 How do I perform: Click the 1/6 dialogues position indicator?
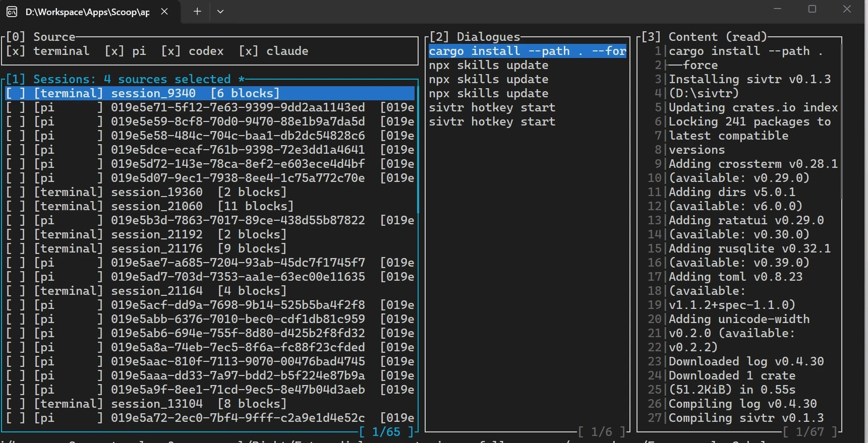(x=601, y=432)
